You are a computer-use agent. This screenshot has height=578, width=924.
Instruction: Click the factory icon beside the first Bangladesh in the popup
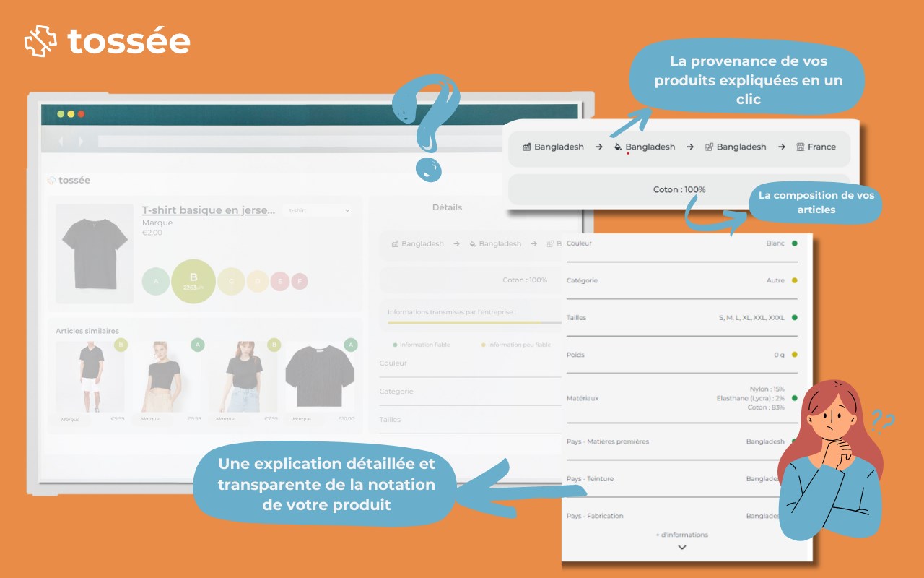click(x=527, y=147)
